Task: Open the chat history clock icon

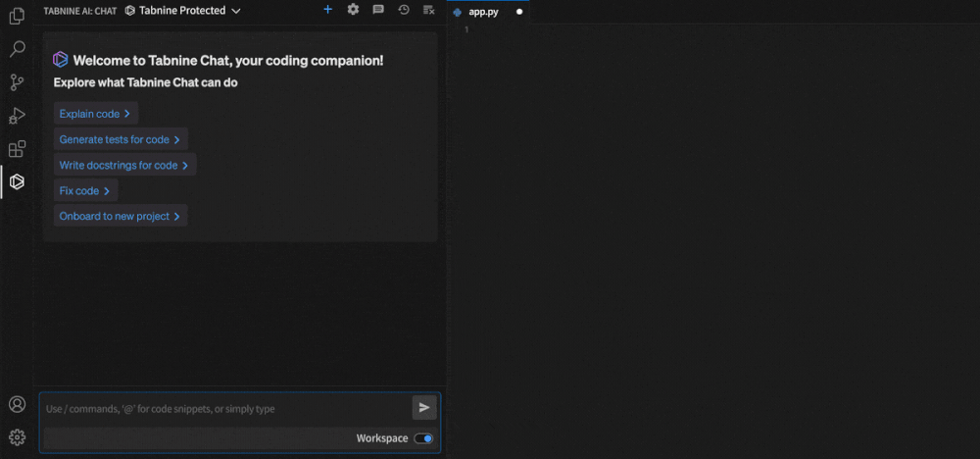Action: point(404,10)
